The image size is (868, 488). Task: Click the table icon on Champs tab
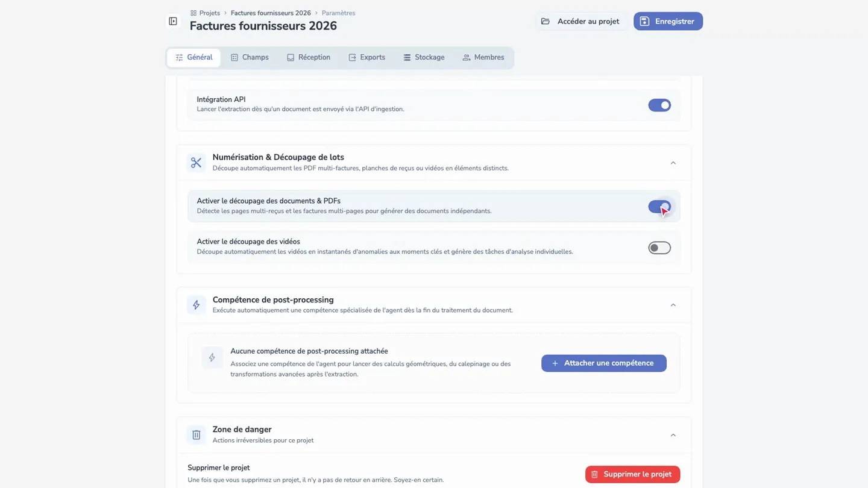234,58
